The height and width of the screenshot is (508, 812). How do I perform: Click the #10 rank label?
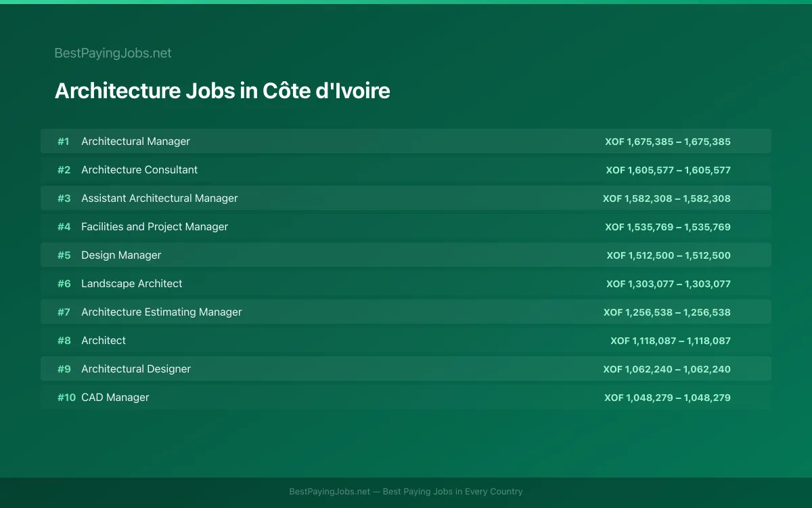pyautogui.click(x=66, y=398)
